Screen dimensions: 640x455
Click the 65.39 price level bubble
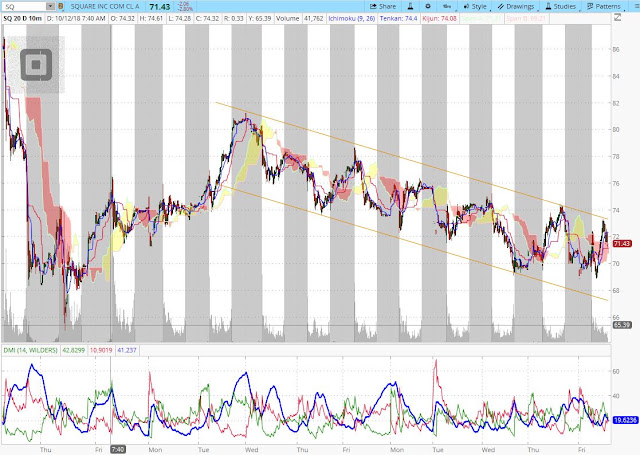(x=622, y=325)
